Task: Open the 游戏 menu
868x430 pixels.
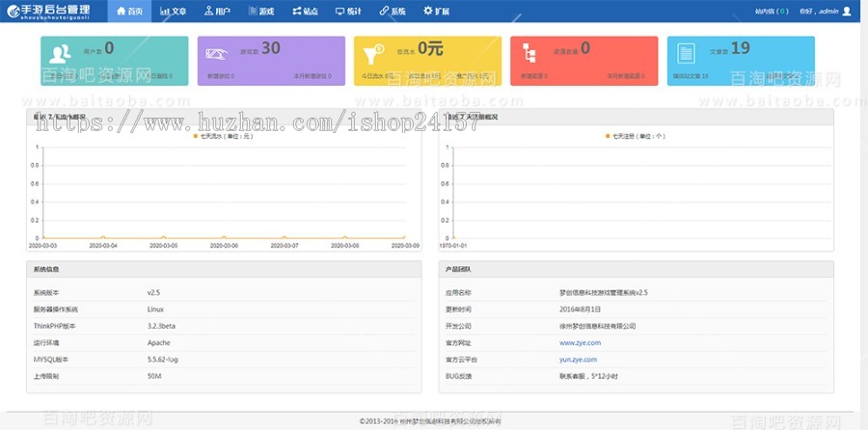Action: tap(261, 11)
